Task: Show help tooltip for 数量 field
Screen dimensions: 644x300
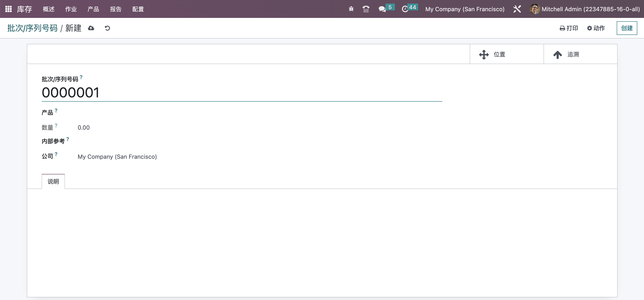Action: tap(56, 125)
